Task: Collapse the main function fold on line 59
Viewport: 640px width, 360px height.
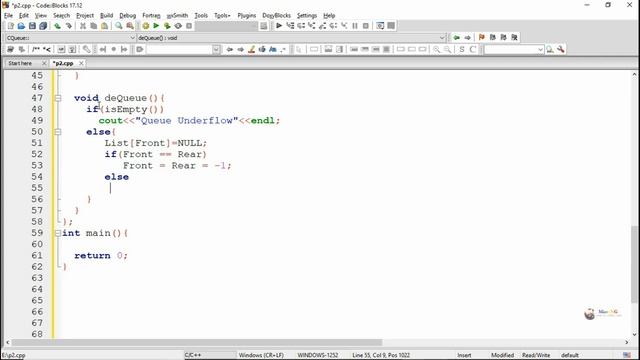Action: [x=58, y=233]
